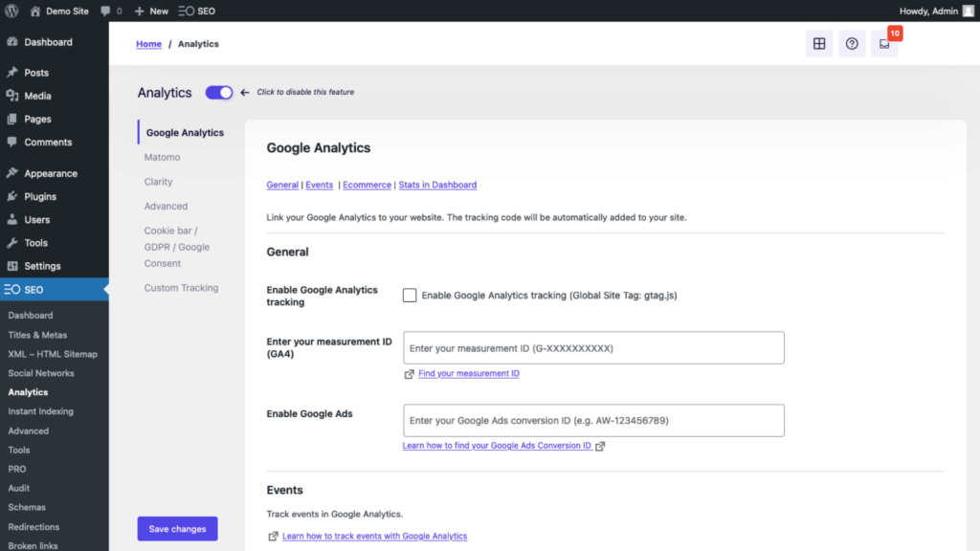This screenshot has width=980, height=551.
Task: Open the grid dashboard icon button
Action: tap(819, 44)
